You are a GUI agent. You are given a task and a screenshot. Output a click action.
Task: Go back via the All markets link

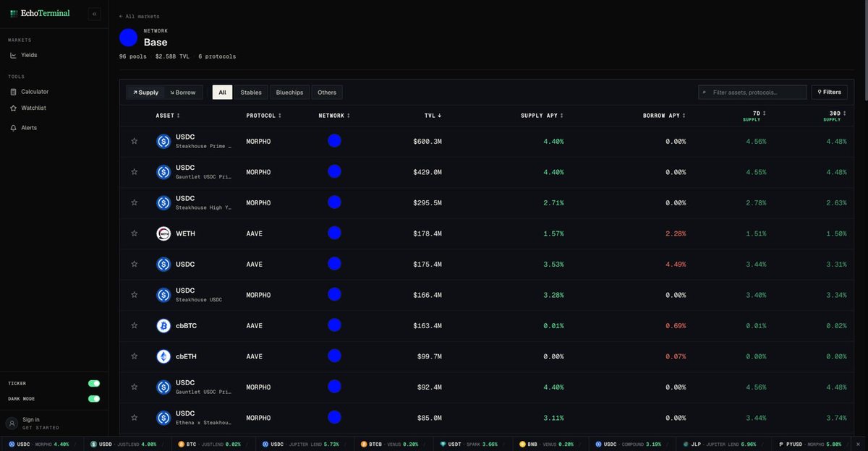click(x=140, y=16)
